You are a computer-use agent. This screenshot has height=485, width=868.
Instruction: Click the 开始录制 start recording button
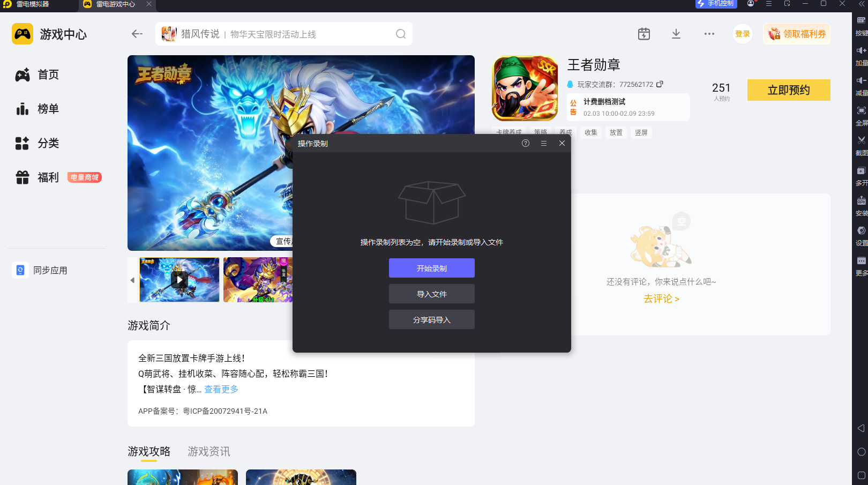pyautogui.click(x=432, y=268)
